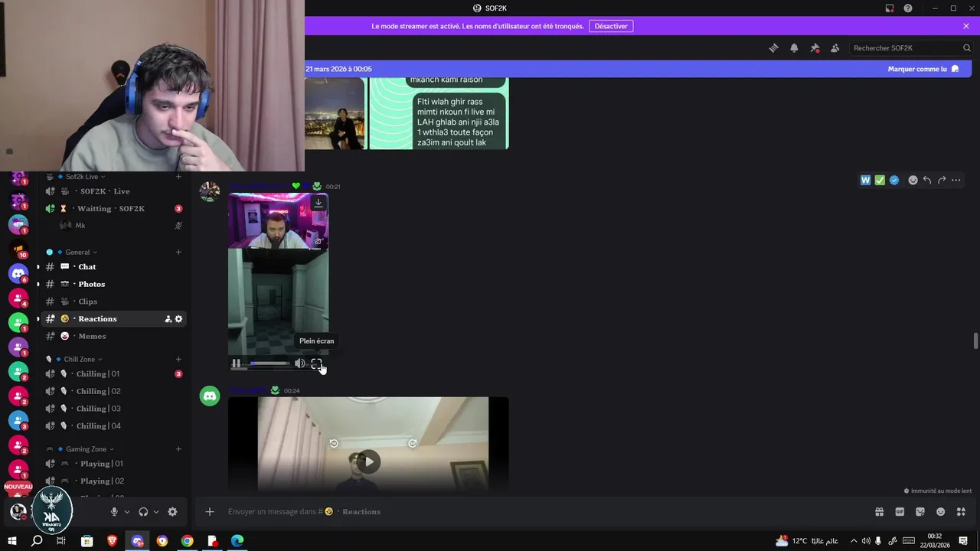Image resolution: width=980 pixels, height=551 pixels.
Task: Skip forward in second video using forward icon
Action: 413,443
